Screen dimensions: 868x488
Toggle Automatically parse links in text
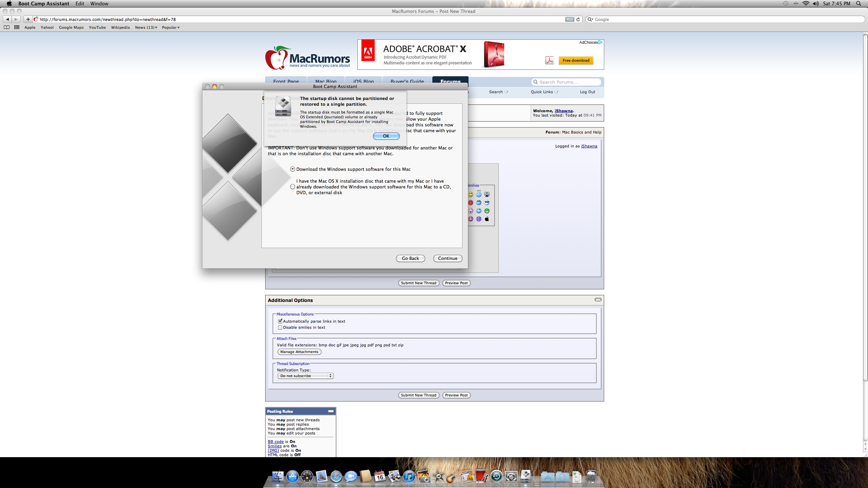(x=280, y=321)
